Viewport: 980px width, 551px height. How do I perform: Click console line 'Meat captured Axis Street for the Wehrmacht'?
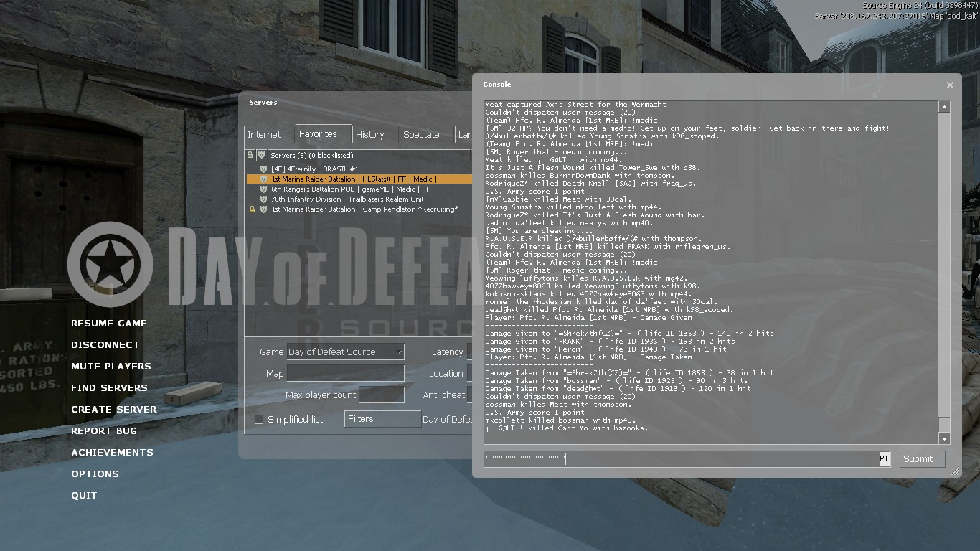[x=577, y=105]
